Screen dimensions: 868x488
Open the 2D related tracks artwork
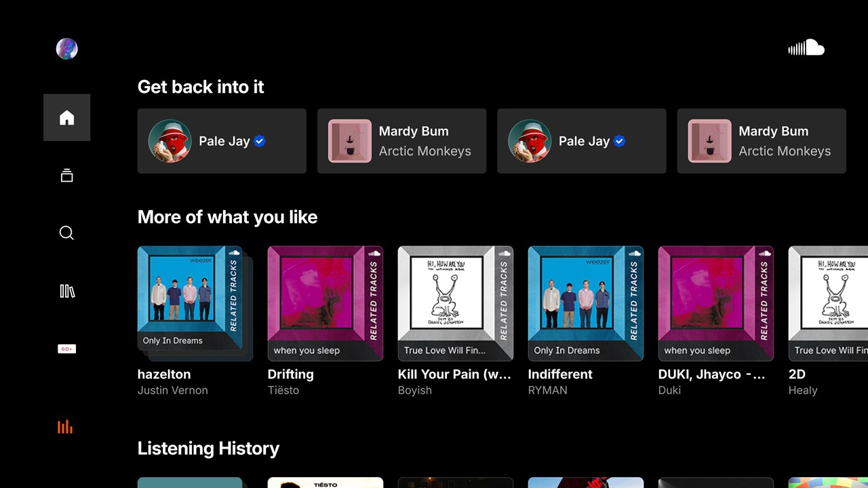tap(828, 303)
